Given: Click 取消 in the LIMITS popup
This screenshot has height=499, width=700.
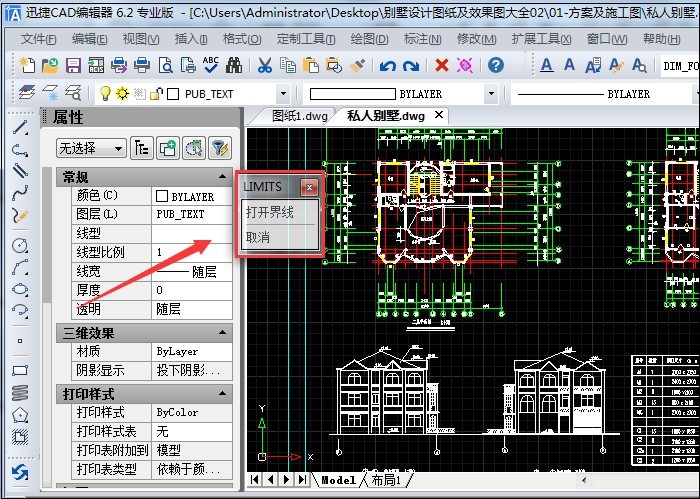Looking at the screenshot, I should click(x=257, y=238).
